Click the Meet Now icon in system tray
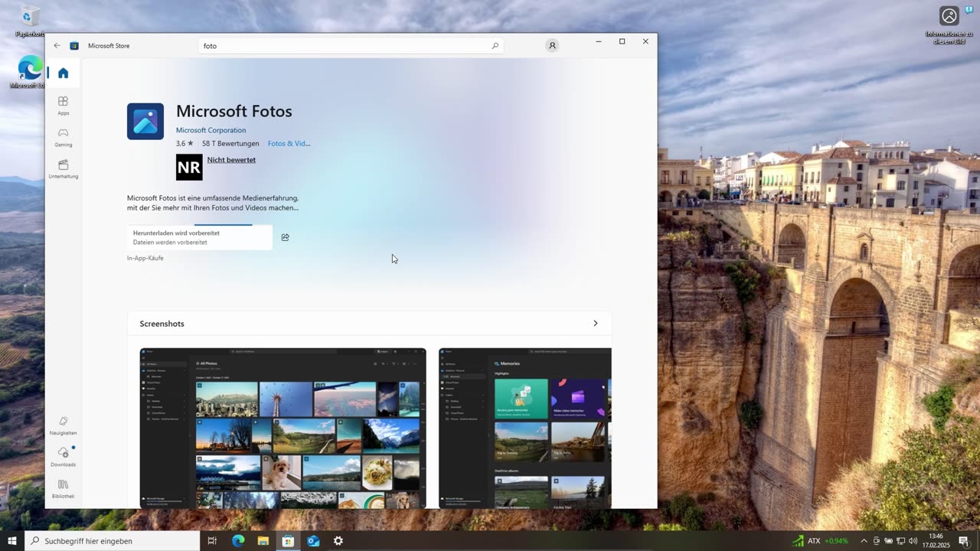Screen dimensions: 980x551 (877, 541)
